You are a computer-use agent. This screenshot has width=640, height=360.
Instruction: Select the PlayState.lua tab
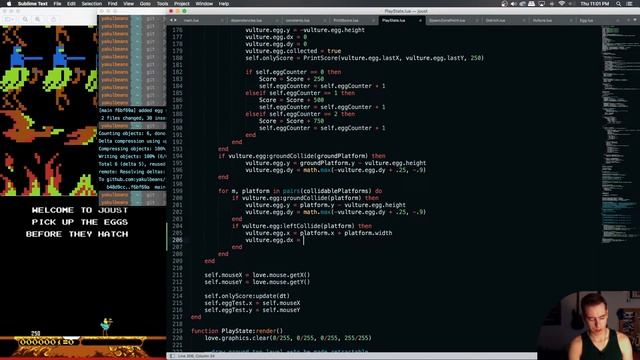tap(394, 20)
